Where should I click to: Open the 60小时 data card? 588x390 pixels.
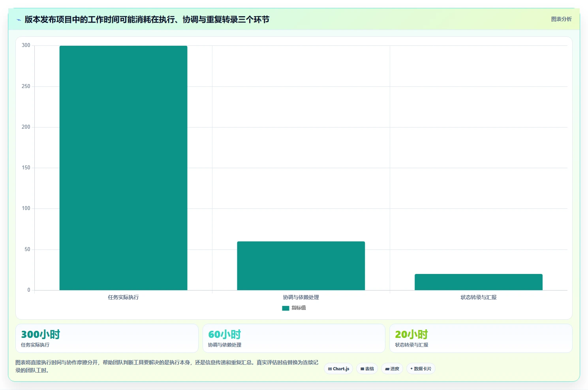[294, 338]
